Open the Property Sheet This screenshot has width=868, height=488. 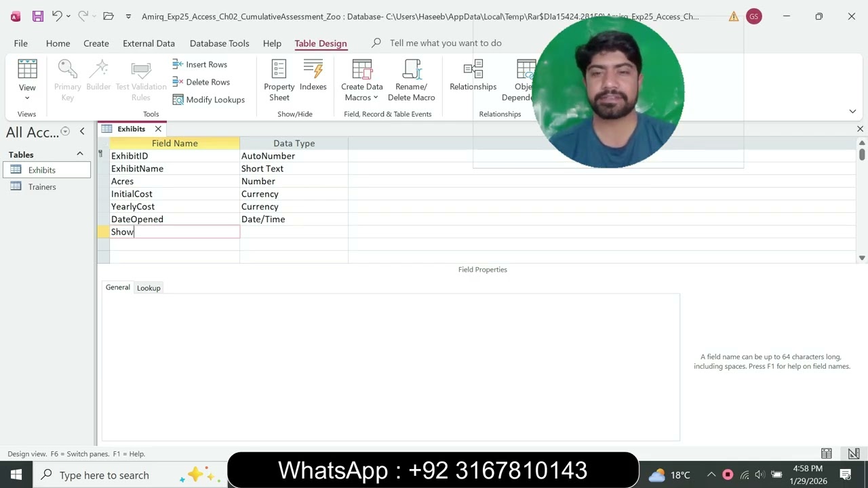pos(279,81)
